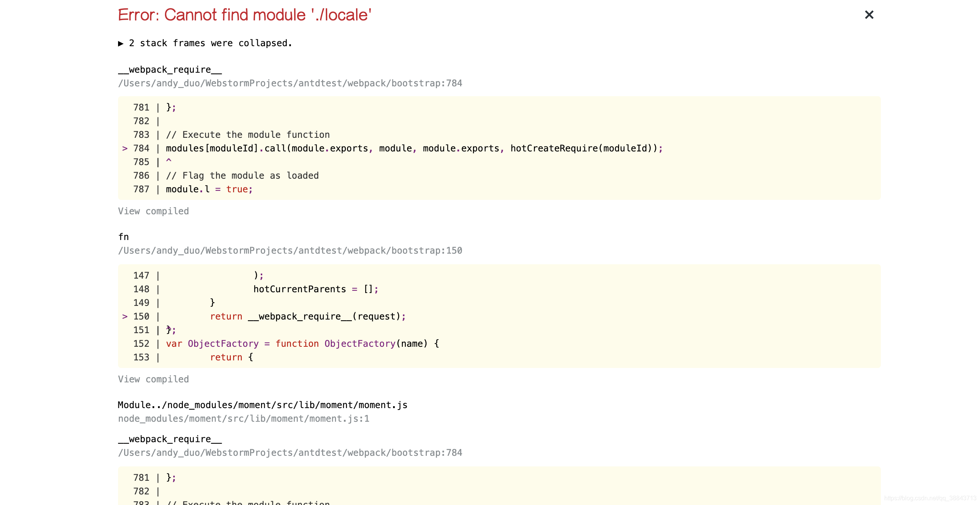Open the bottom bootstrap:784 file path

(x=289, y=452)
